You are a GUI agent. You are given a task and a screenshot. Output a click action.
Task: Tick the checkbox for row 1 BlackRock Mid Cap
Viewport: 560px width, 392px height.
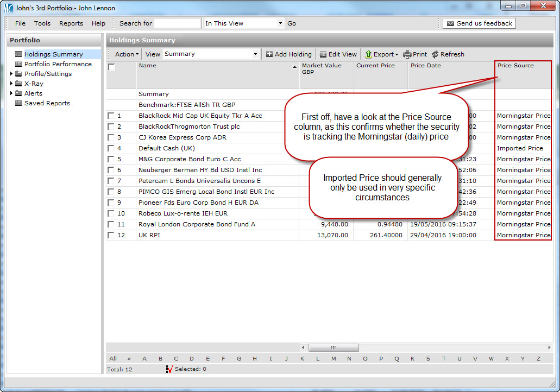(x=111, y=116)
